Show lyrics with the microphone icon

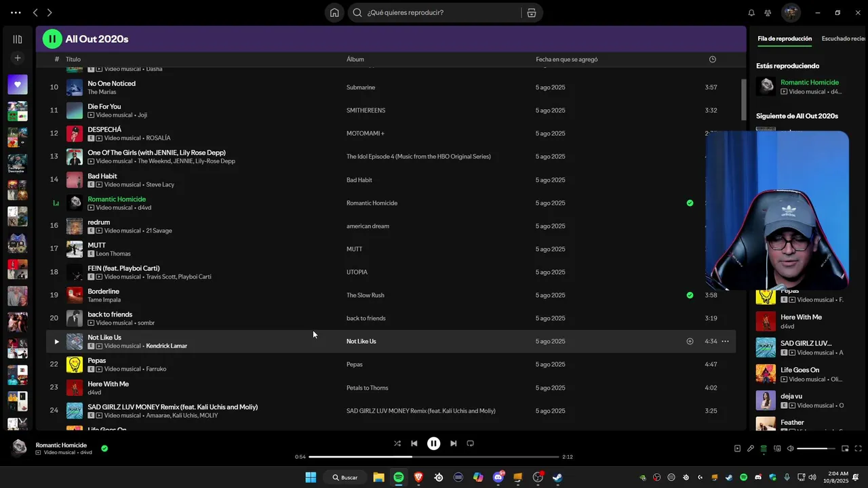(x=751, y=448)
